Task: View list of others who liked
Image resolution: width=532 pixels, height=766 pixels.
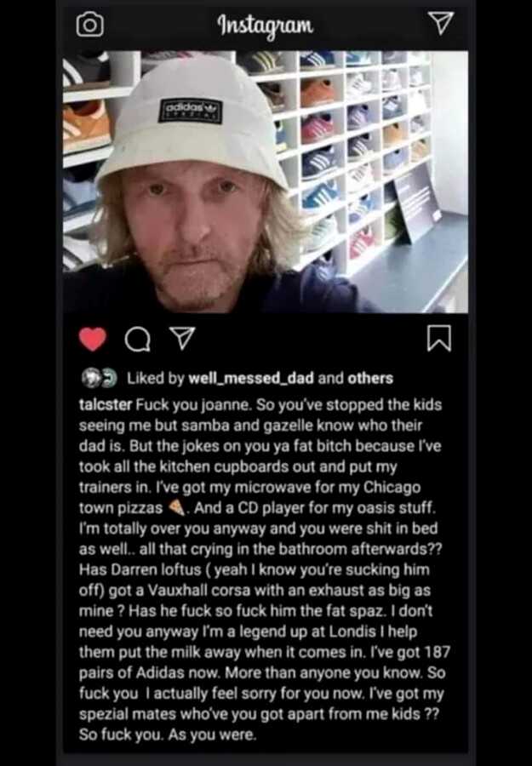Action: pyautogui.click(x=369, y=378)
